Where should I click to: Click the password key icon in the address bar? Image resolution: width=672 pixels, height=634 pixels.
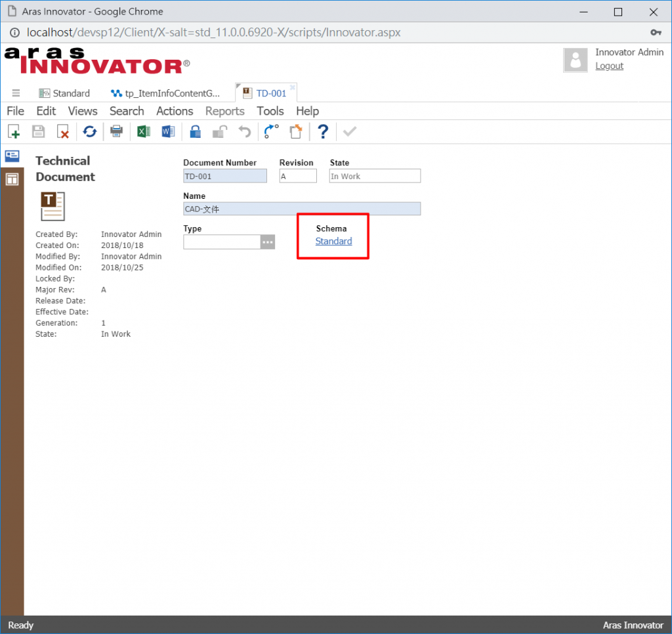[x=656, y=33]
